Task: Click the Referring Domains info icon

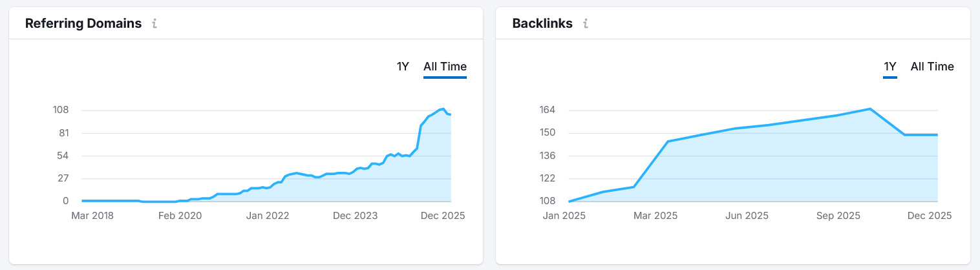Action: tap(154, 24)
